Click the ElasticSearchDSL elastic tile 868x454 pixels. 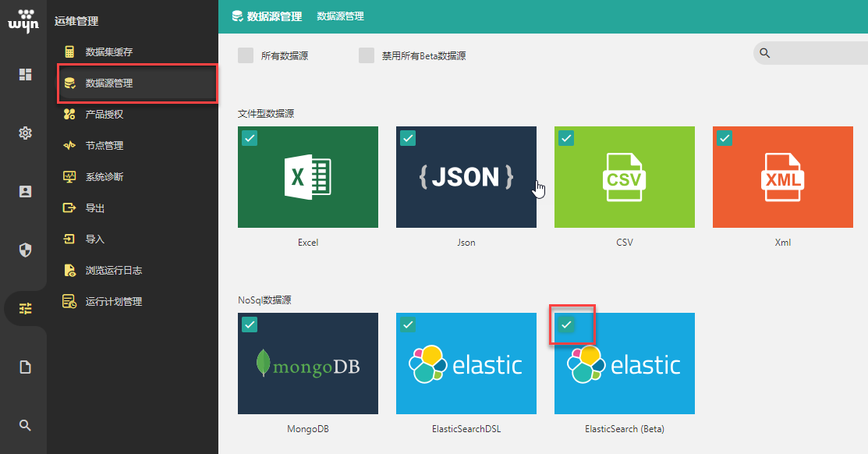click(466, 364)
